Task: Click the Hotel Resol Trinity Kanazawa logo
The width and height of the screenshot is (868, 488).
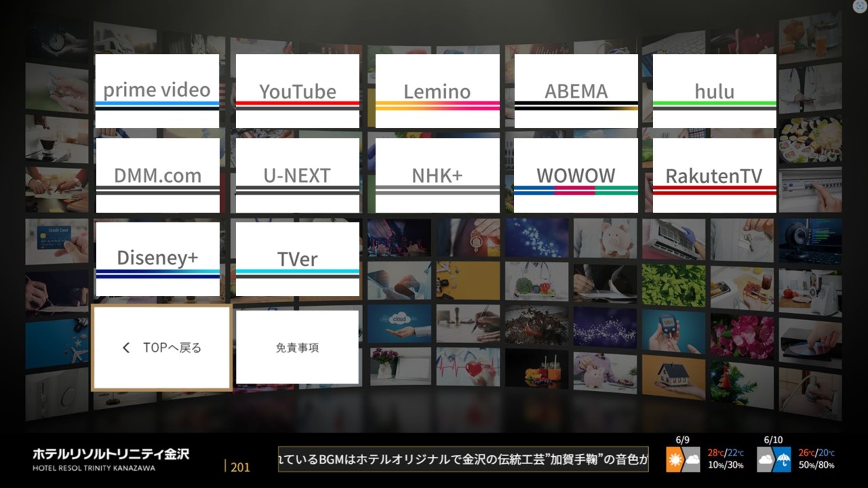Action: tap(111, 459)
